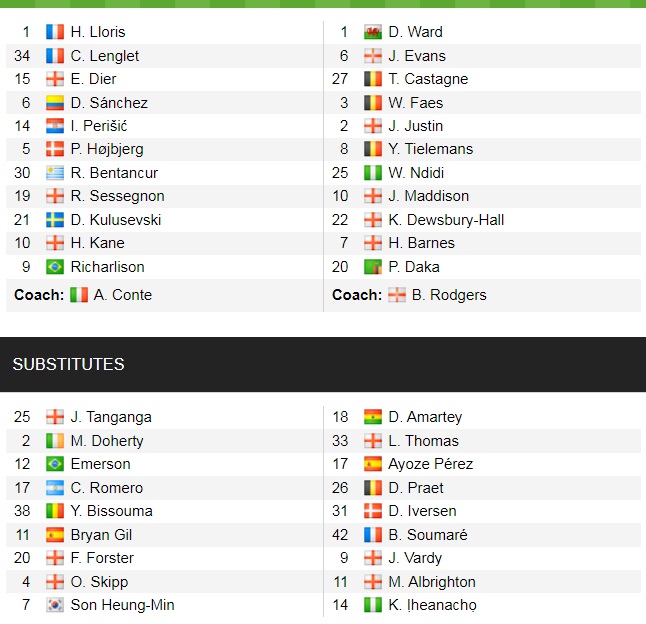Click the South Korean flag beside Son Heung-Min
Viewport: 646px width, 624px height.
55,605
